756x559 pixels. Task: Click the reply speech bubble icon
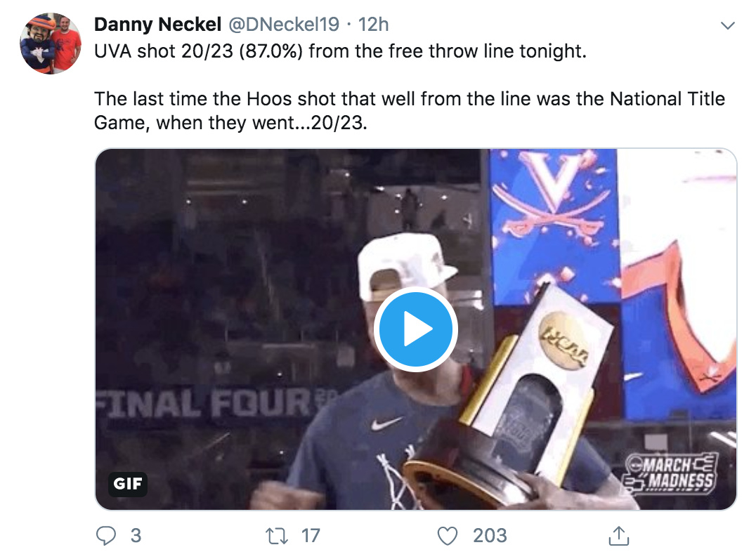[x=105, y=536]
